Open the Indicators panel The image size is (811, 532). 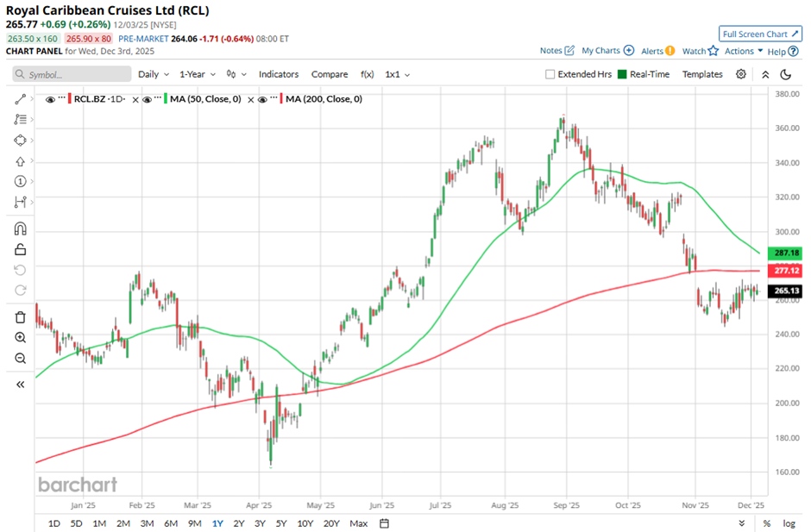pyautogui.click(x=279, y=74)
